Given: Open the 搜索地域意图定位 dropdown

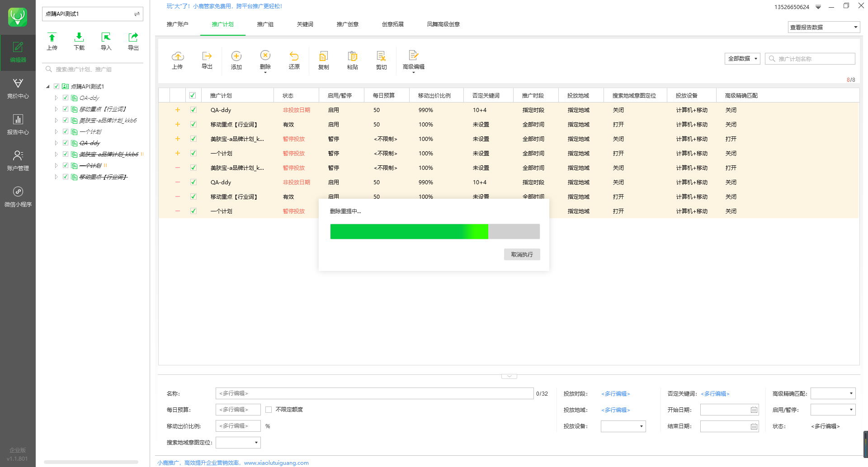Looking at the screenshot, I should (x=238, y=442).
